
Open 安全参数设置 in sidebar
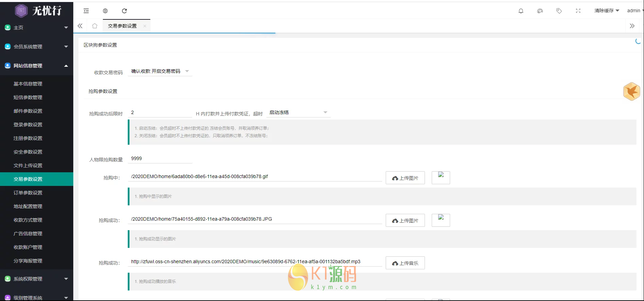tap(36, 152)
